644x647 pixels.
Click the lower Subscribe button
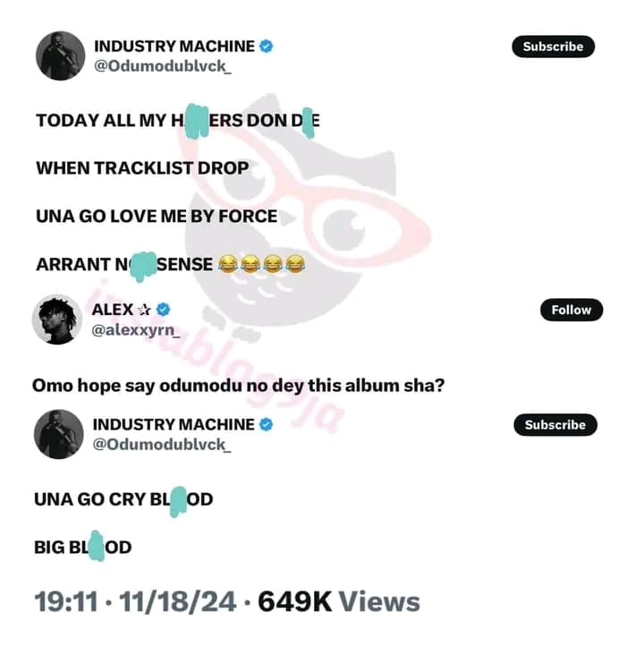click(555, 424)
